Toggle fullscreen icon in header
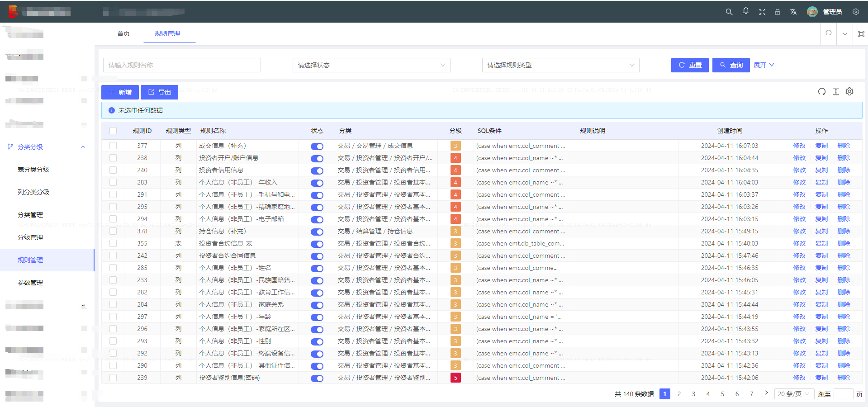Viewport: 868px width, 407px height. (762, 12)
